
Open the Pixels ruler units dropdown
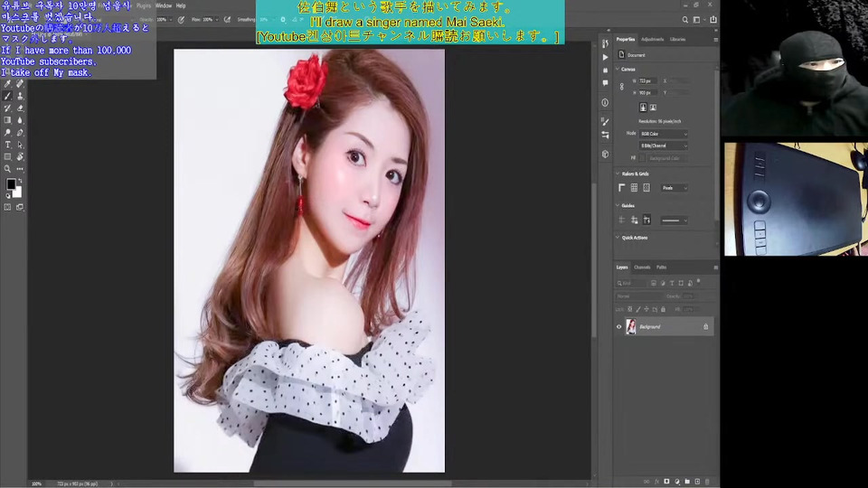[675, 188]
